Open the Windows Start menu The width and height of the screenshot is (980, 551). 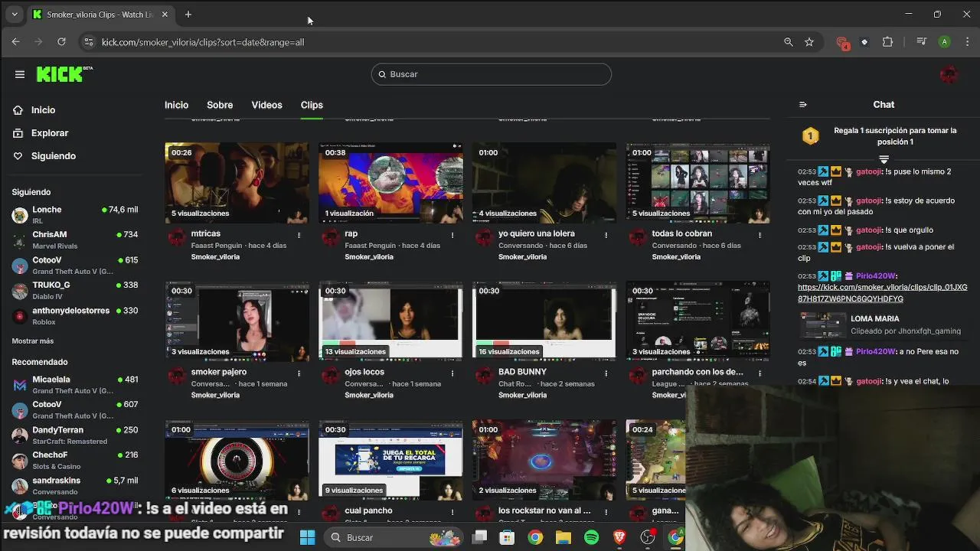pos(307,537)
